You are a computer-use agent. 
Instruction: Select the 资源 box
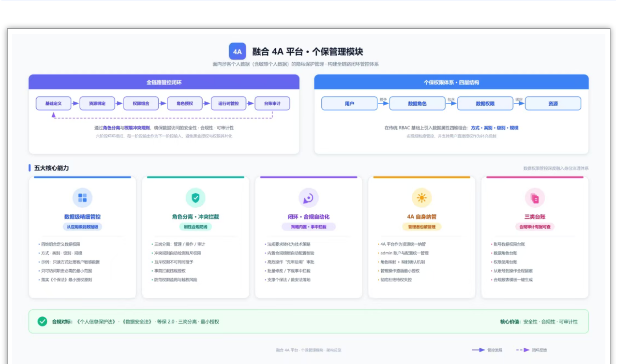click(553, 103)
